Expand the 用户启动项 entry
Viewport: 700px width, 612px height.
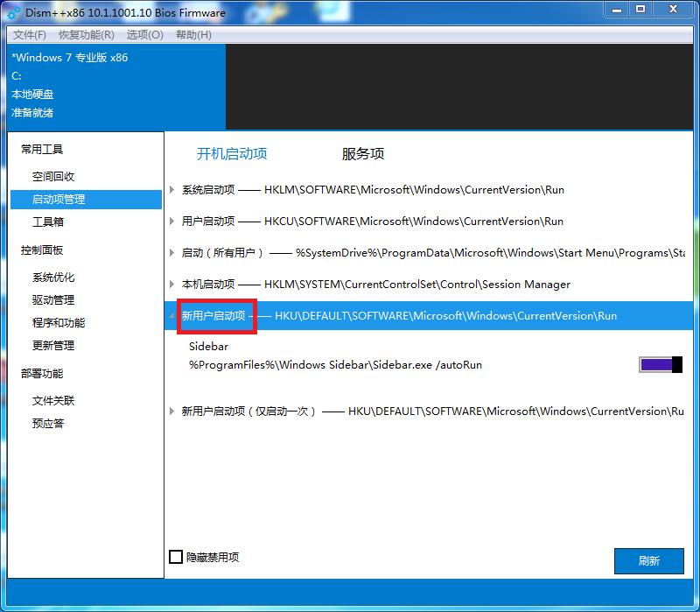coord(170,222)
